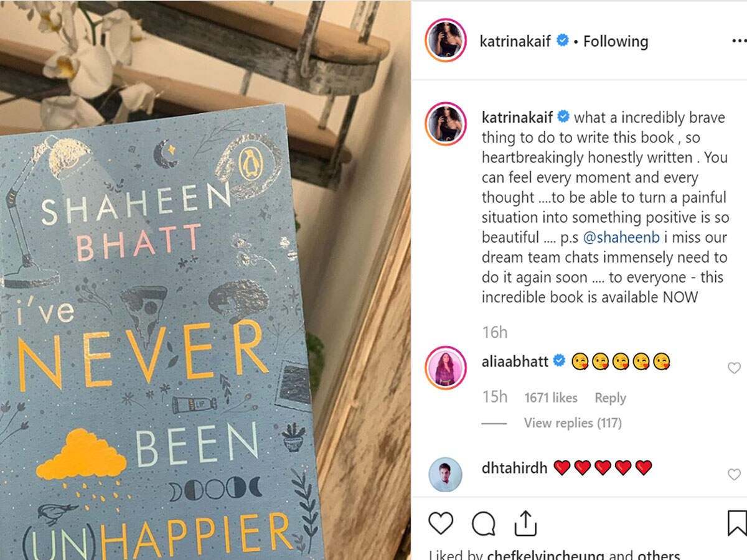Open the three-dot more options menu
747x560 pixels.
tap(739, 41)
